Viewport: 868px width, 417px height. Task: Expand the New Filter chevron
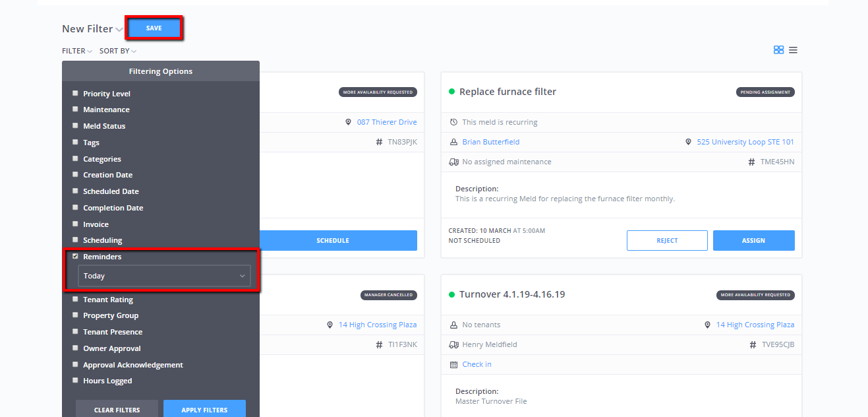pyautogui.click(x=119, y=30)
